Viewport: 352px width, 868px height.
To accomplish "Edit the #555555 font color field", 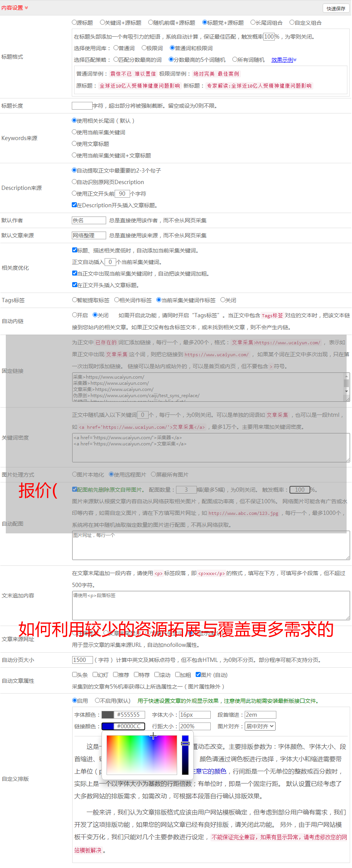I will point(130,715).
